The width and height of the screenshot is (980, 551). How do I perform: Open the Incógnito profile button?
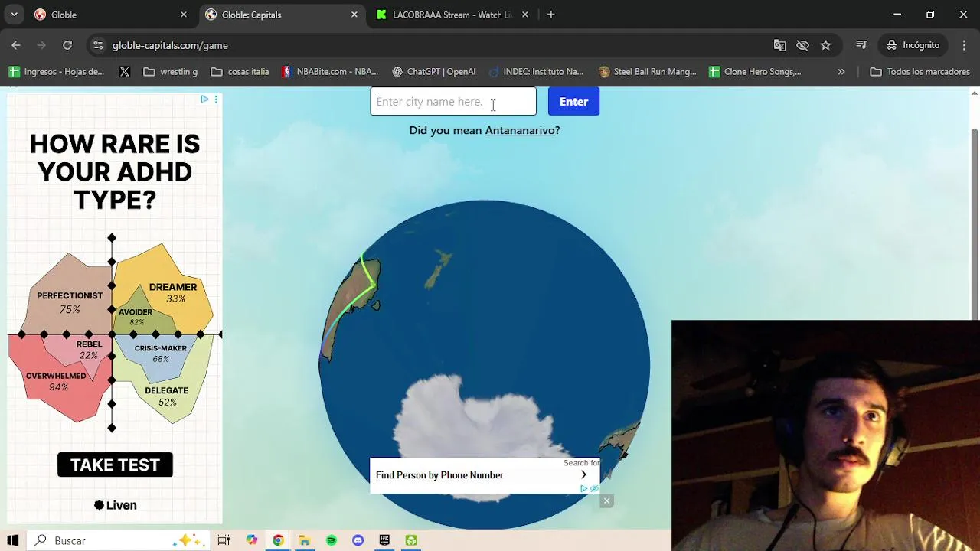[913, 45]
